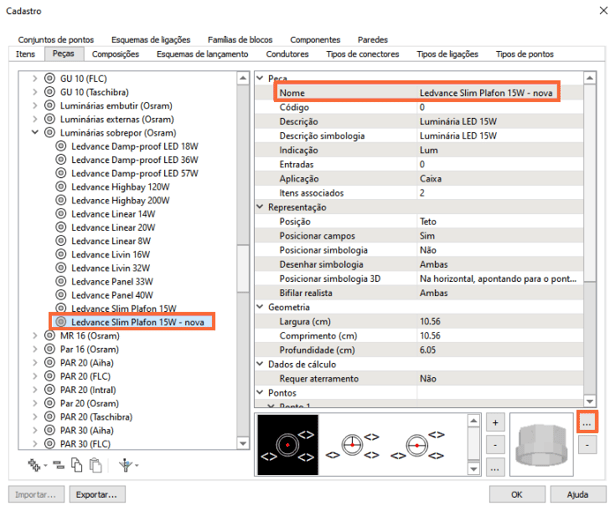Open the filter icon dropdown below tree

click(127, 464)
